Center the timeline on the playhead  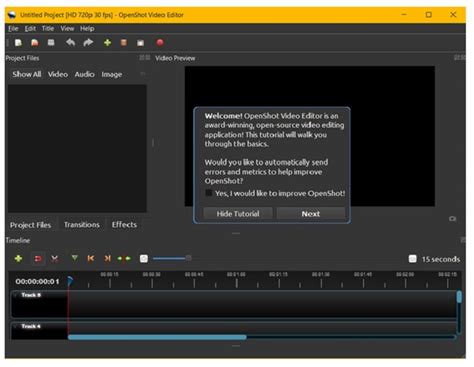pos(124,258)
